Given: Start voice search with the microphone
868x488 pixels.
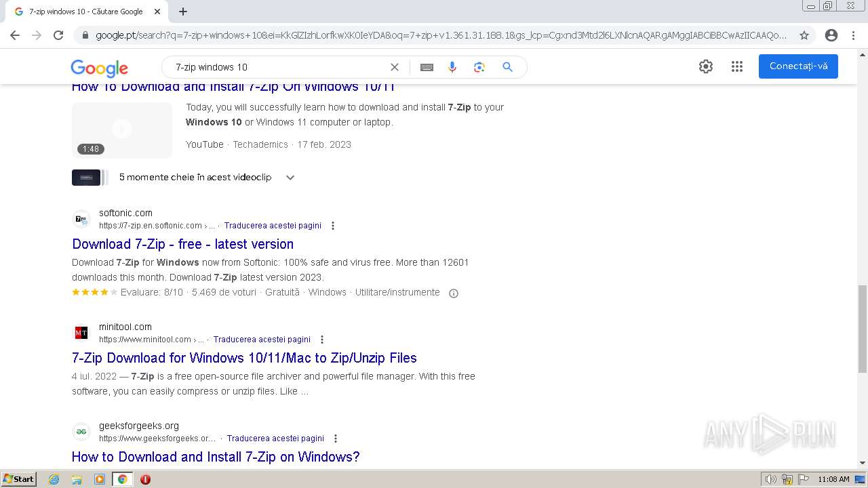Looking at the screenshot, I should click(452, 67).
